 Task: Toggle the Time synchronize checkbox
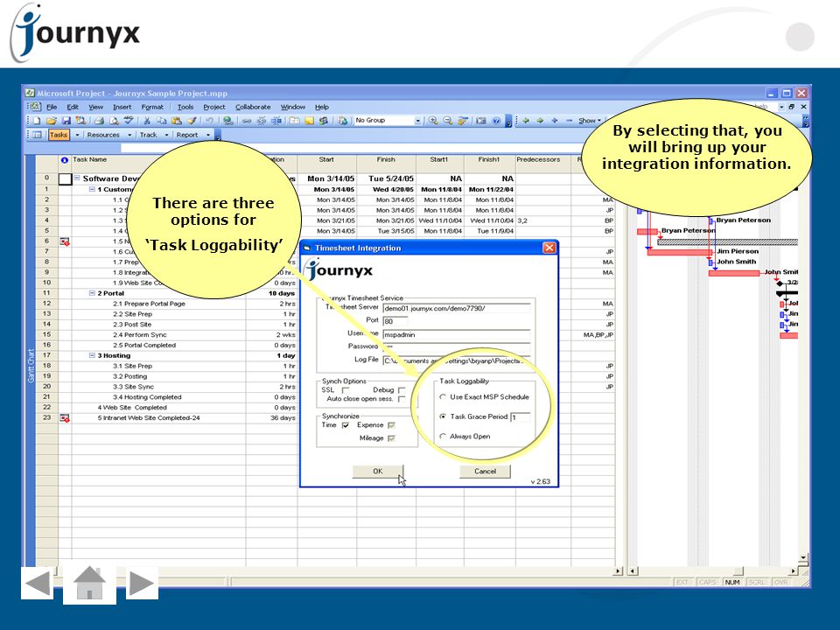click(346, 425)
